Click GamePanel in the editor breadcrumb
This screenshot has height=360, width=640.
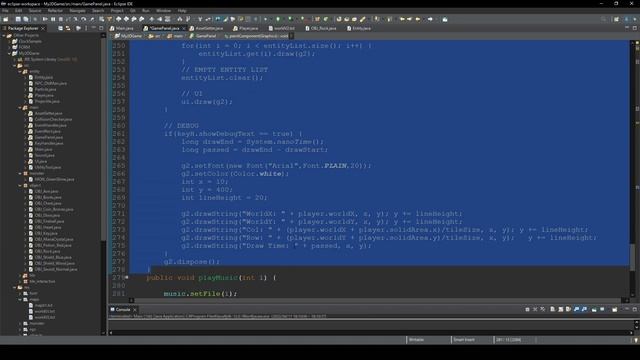click(x=203, y=36)
